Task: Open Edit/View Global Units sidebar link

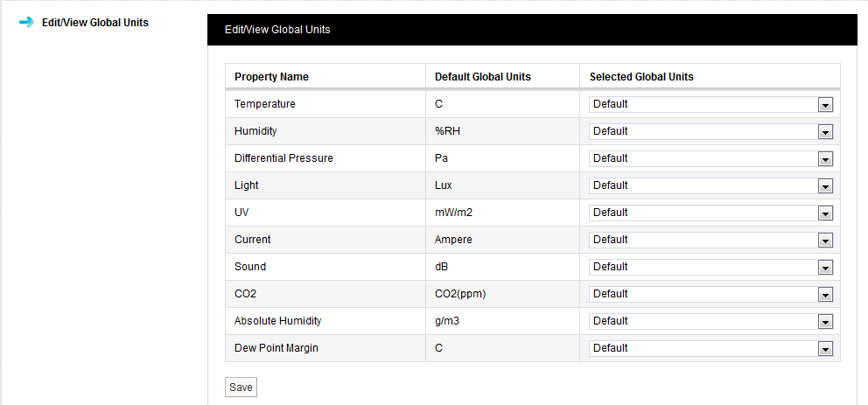Action: click(x=94, y=23)
